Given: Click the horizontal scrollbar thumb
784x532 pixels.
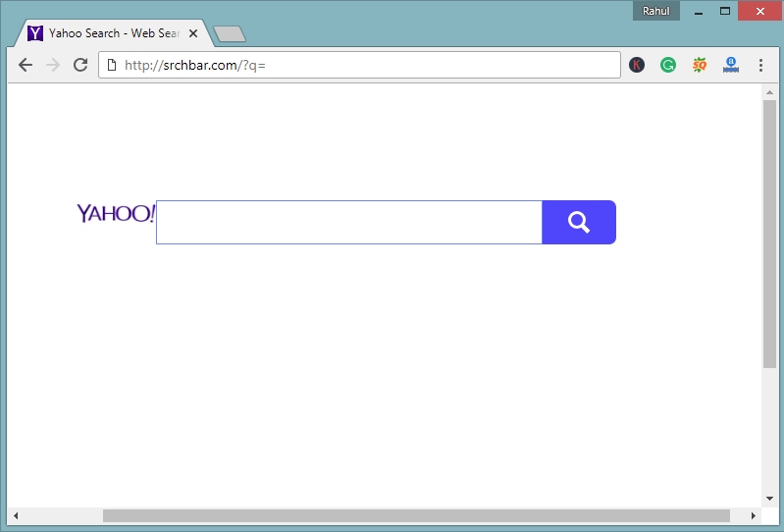Looking at the screenshot, I should (416, 515).
